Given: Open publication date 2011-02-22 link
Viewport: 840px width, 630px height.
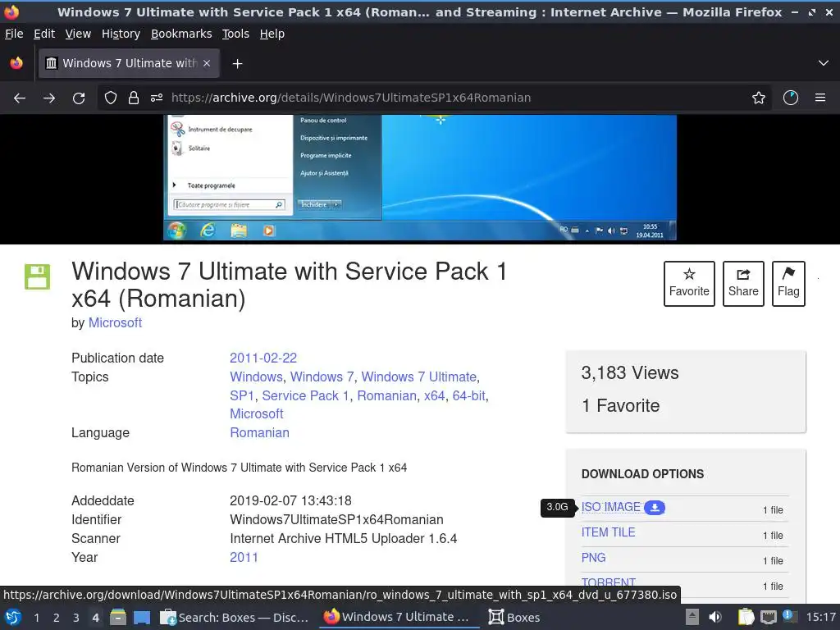Looking at the screenshot, I should click(263, 358).
